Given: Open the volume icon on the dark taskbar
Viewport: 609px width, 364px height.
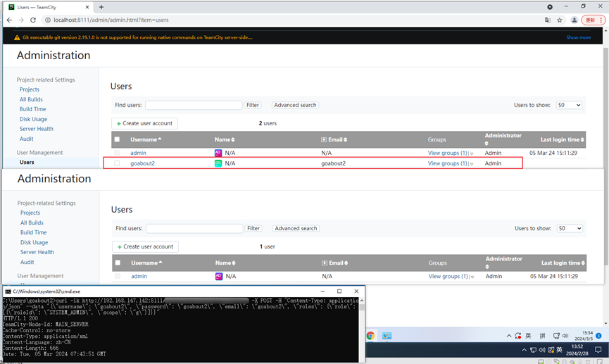Looking at the screenshot, I should (542, 350).
